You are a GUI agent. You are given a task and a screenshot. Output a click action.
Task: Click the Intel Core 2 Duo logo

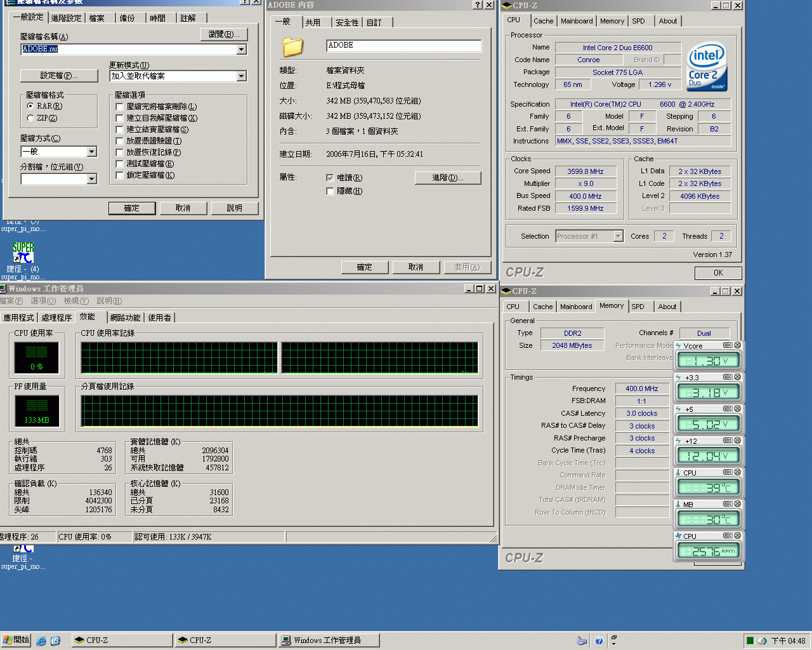coord(707,67)
